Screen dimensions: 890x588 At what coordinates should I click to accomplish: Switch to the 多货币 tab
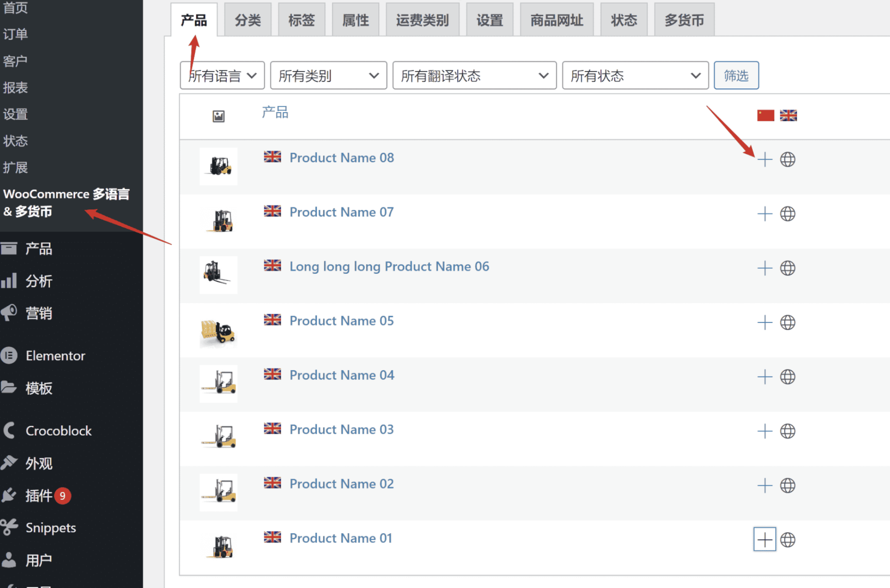pyautogui.click(x=684, y=19)
